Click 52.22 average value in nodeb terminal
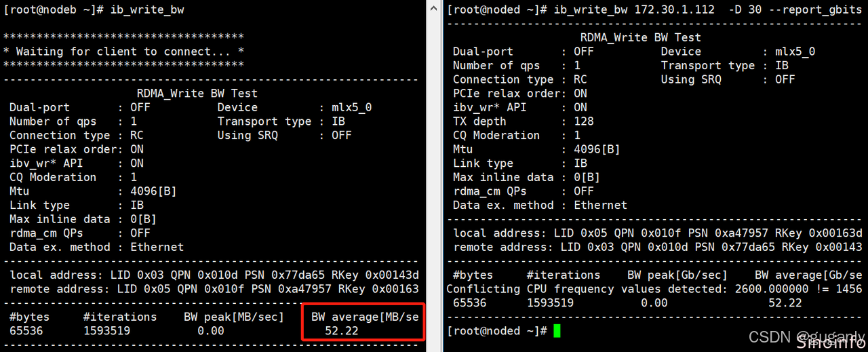 point(342,331)
